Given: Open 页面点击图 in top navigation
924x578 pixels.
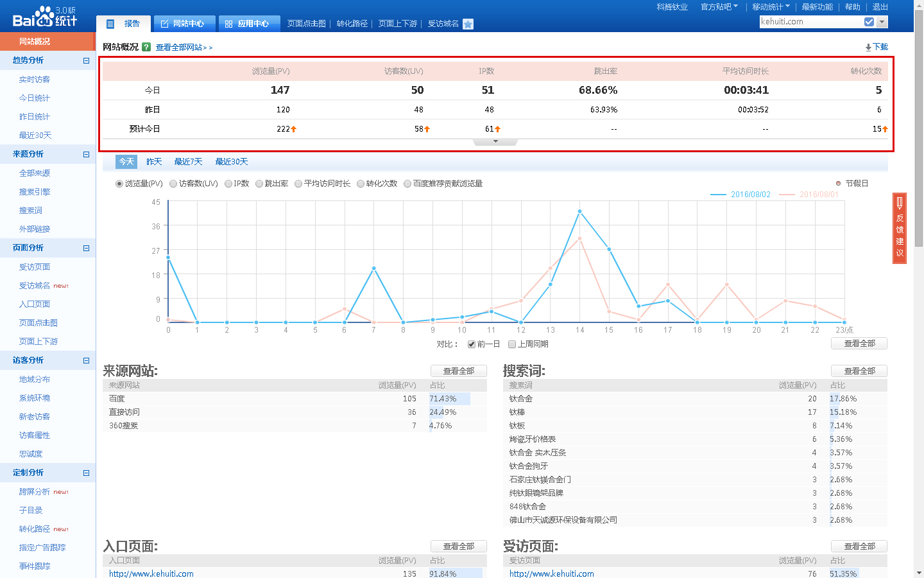Looking at the screenshot, I should point(307,24).
